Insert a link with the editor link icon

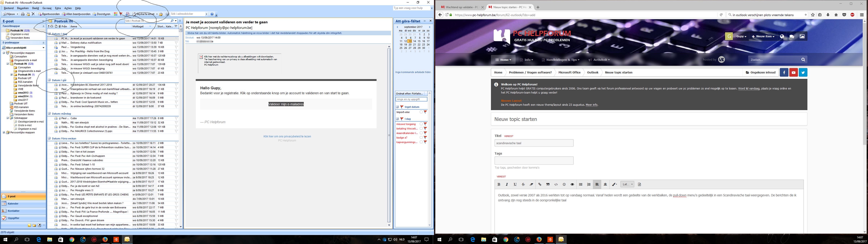pos(540,184)
